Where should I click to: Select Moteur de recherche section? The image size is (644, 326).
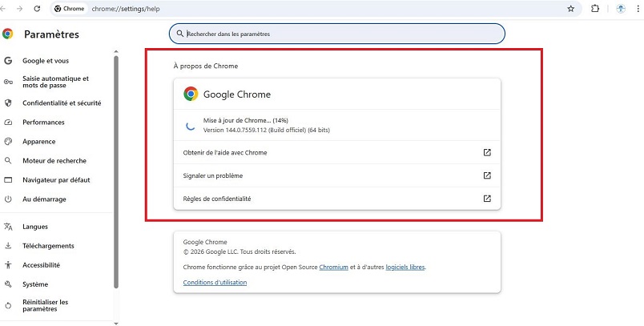click(54, 160)
